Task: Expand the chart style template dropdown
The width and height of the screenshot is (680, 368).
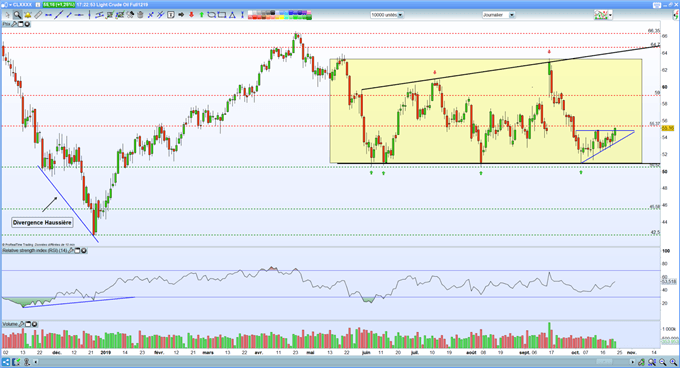Action: click(611, 15)
